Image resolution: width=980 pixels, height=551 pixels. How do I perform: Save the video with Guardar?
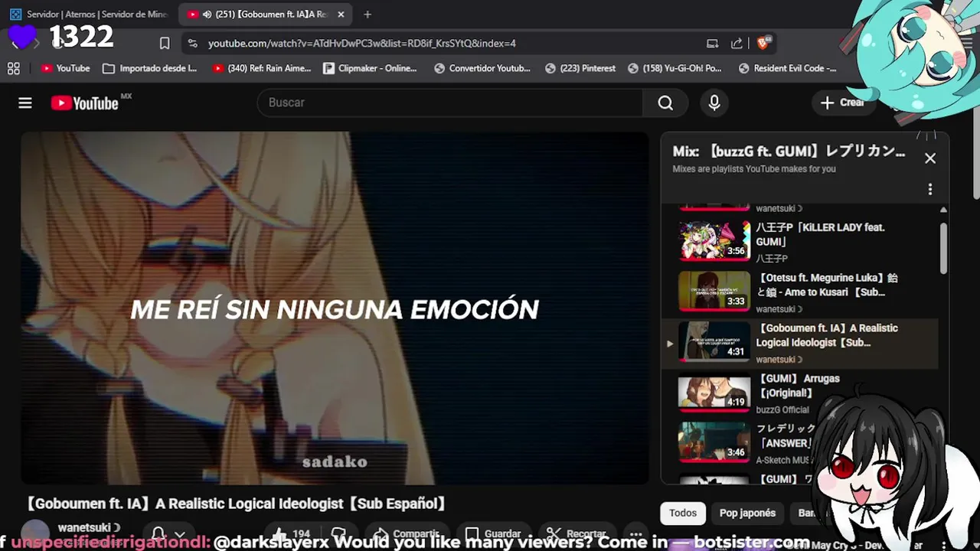coord(493,534)
